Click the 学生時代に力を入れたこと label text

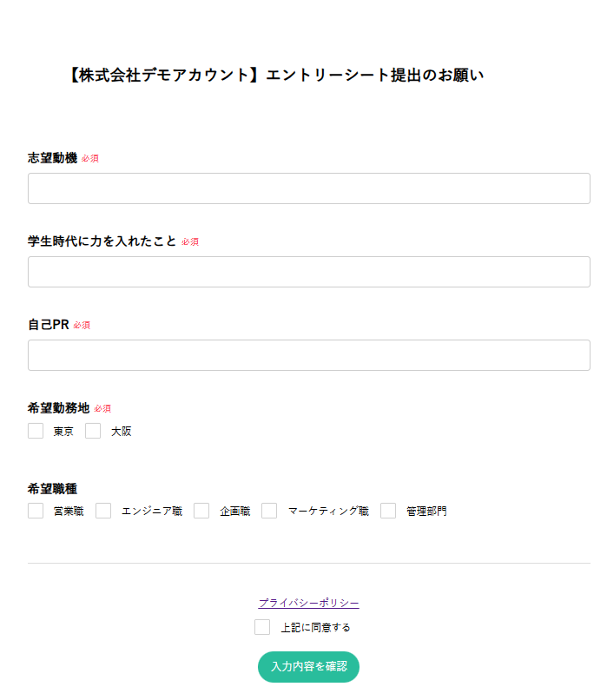(102, 241)
